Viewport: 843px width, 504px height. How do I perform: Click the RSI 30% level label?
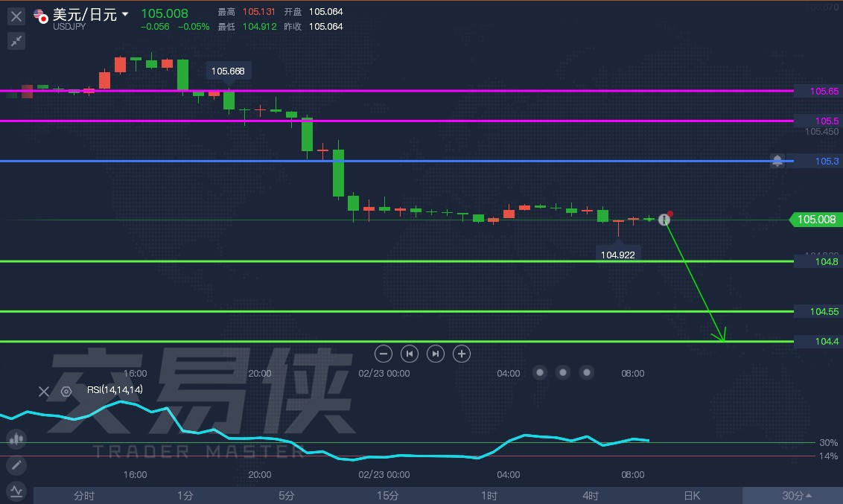828,443
